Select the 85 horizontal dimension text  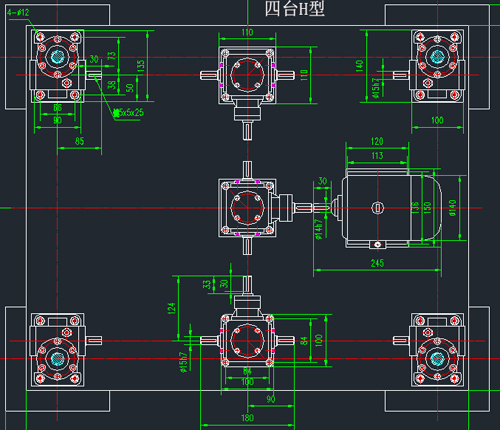click(79, 141)
